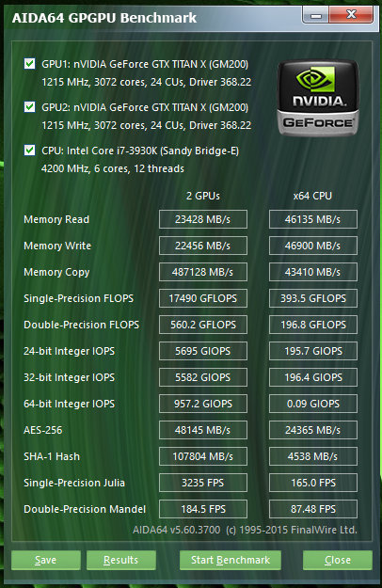Save the benchmark results

click(46, 560)
